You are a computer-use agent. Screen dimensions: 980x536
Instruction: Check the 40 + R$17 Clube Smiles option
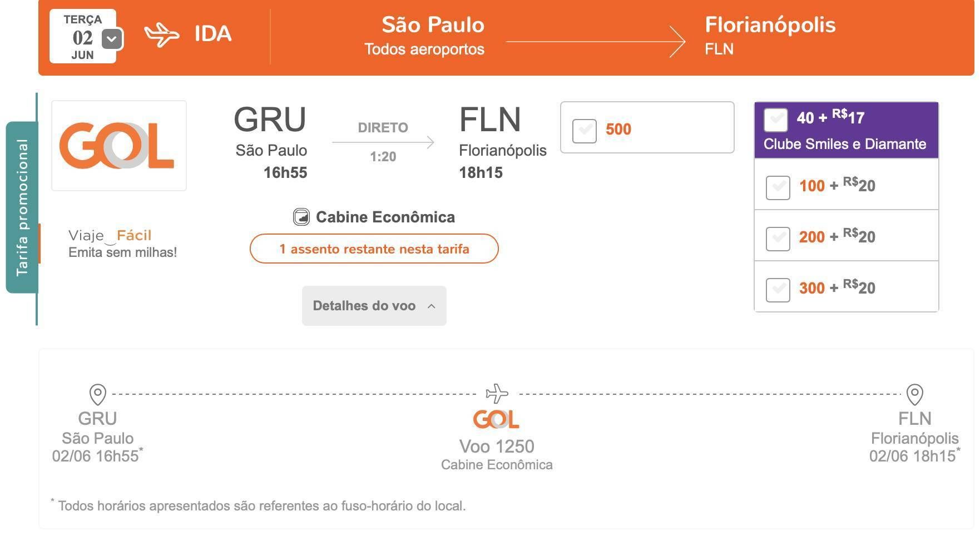pyautogui.click(x=776, y=120)
